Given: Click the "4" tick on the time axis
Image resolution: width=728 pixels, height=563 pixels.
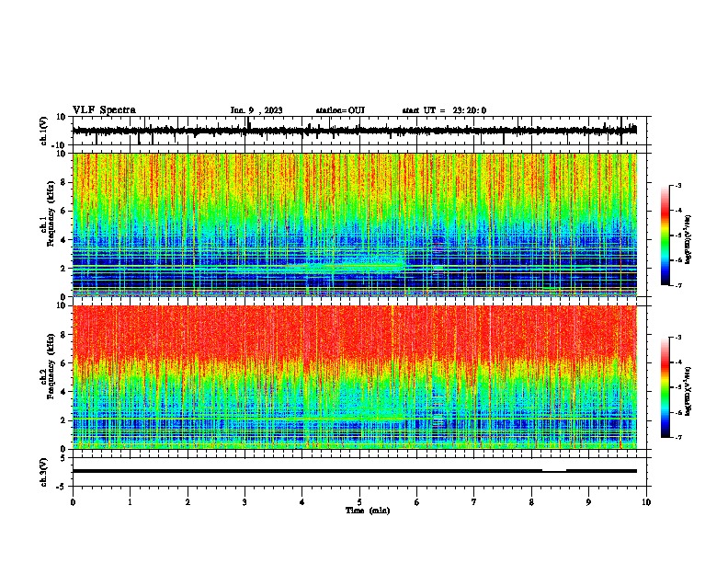Looking at the screenshot, I should (302, 502).
